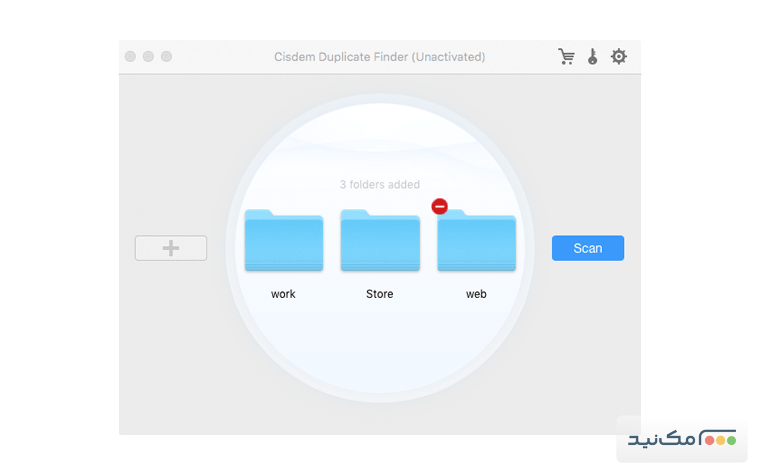Screen dimensions: 760x474
Task: Click the "work" folder label
Action: [x=283, y=294]
